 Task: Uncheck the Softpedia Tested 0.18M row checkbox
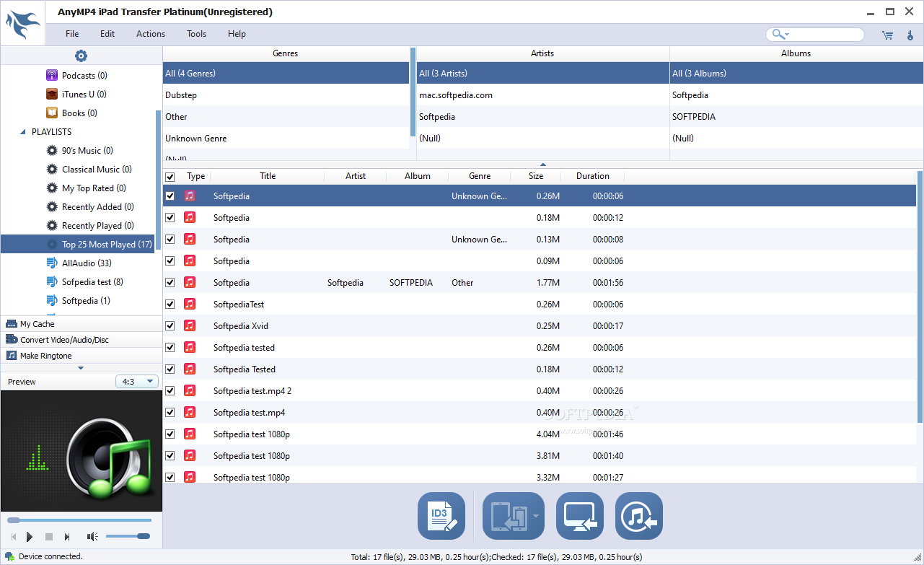click(170, 369)
